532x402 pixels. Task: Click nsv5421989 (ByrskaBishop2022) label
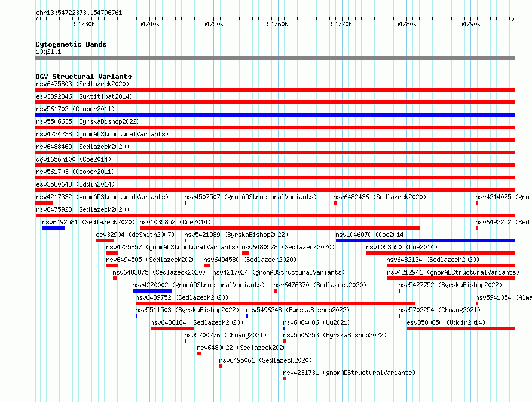click(236, 234)
